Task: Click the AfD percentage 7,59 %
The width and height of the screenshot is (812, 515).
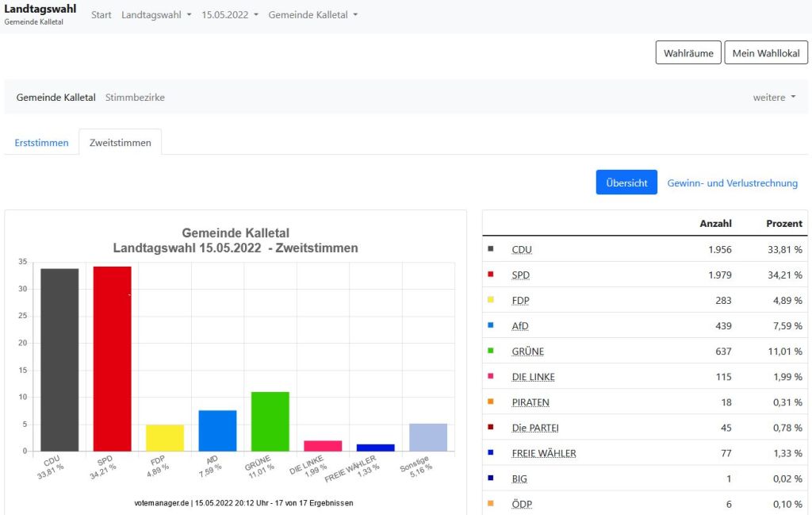Action: coord(787,325)
